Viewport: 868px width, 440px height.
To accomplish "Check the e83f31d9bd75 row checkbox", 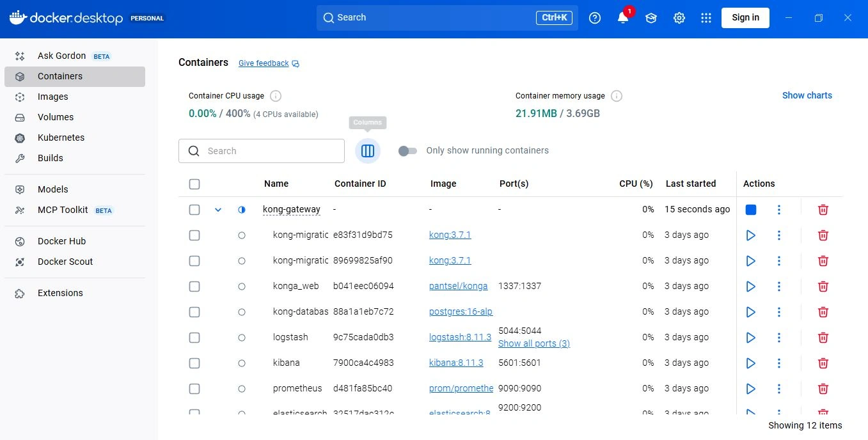I will point(194,235).
